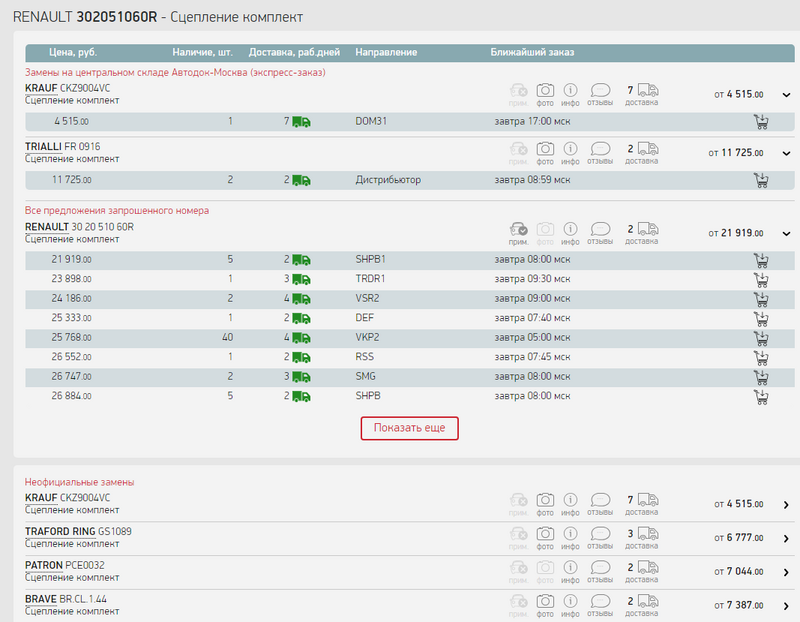Add DEF 25 333.00 offer to cart
This screenshot has width=800, height=622.
(761, 318)
